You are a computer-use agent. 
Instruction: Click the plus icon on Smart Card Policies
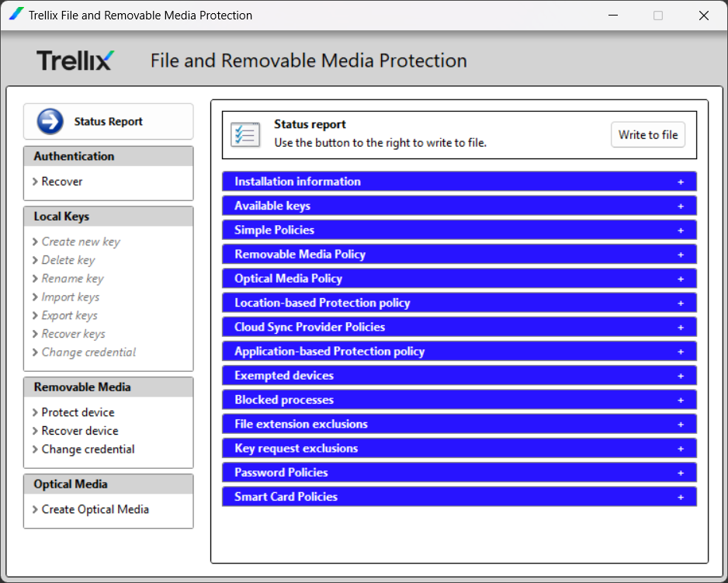pos(681,497)
